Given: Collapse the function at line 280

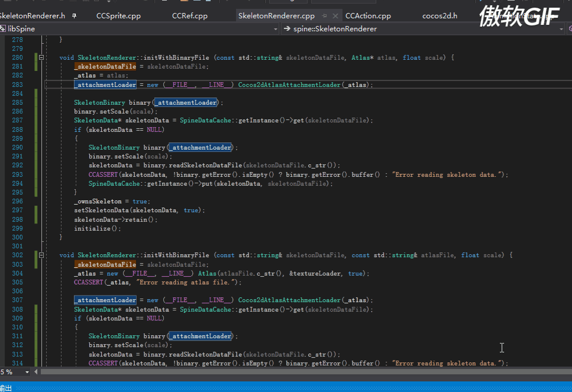Looking at the screenshot, I should (41, 57).
